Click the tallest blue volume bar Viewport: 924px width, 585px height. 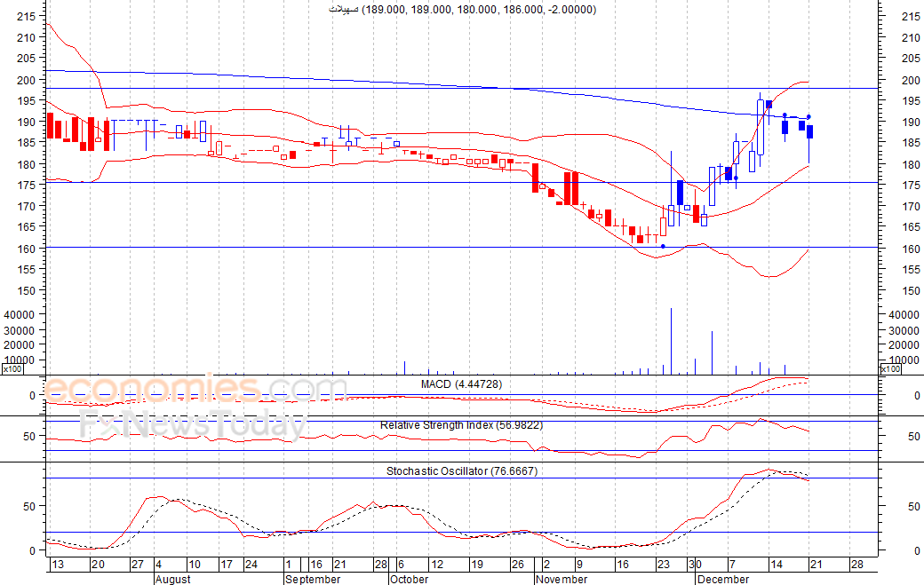tap(671, 341)
